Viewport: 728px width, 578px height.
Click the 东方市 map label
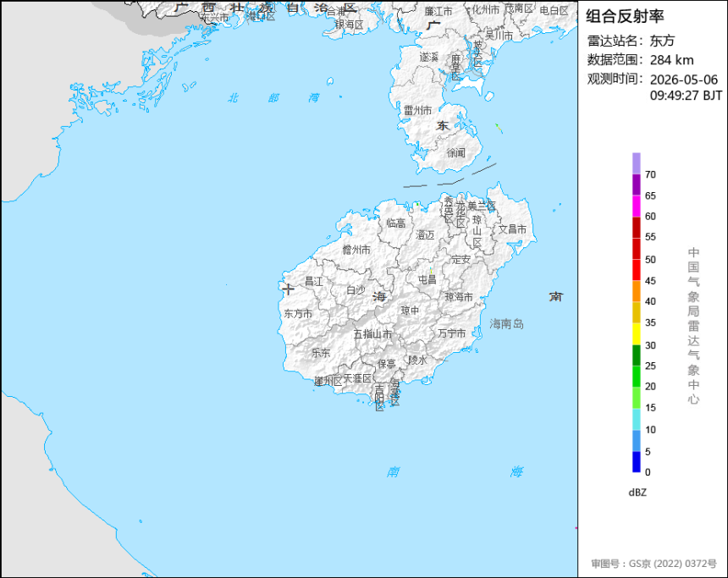pos(298,314)
